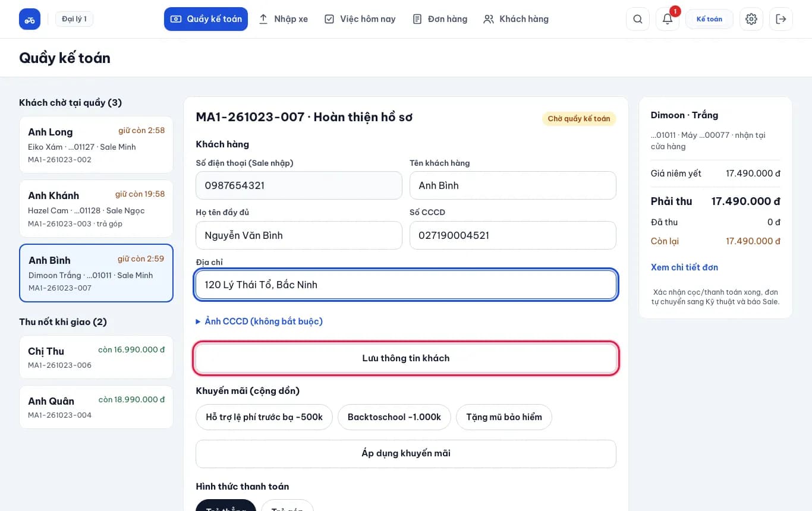Click Áp dụng khuyến mãi button
The image size is (812, 511).
point(406,453)
